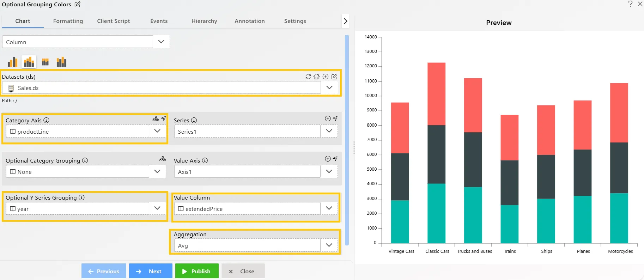Open hierarchy icon for Category Axis
Screen dimensions: 644x280
(x=156, y=119)
